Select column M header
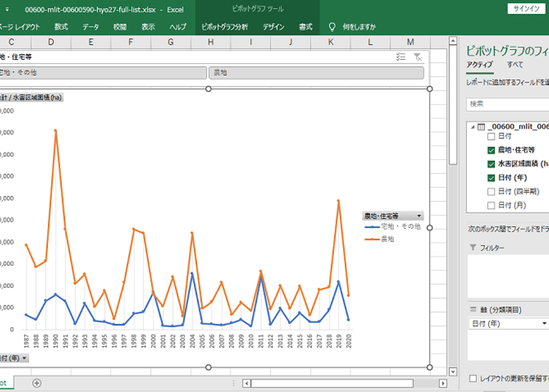549x392 pixels. point(411,42)
